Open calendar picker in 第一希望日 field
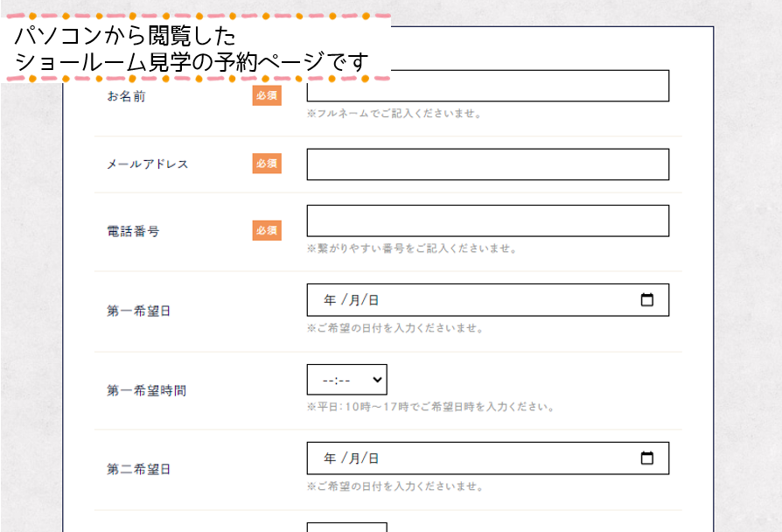The height and width of the screenshot is (532, 782). point(647,300)
